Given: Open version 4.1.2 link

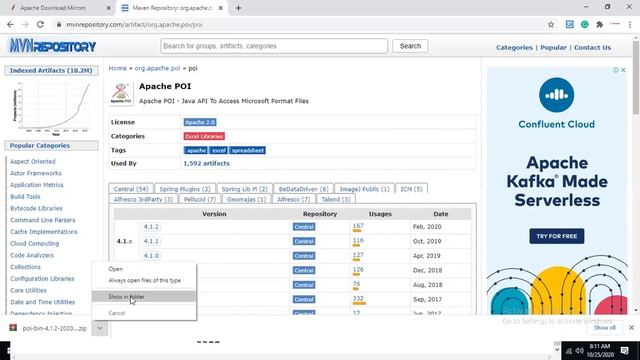Looking at the screenshot, I should (151, 227).
